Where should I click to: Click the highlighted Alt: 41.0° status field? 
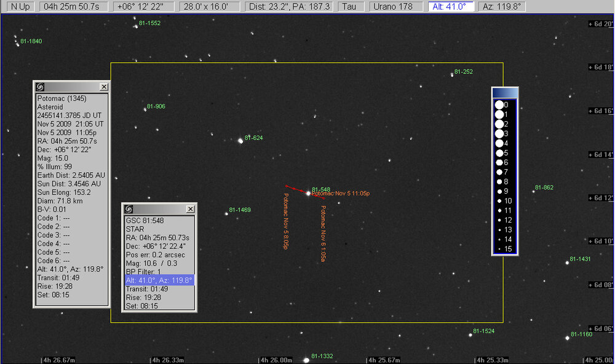(451, 6)
